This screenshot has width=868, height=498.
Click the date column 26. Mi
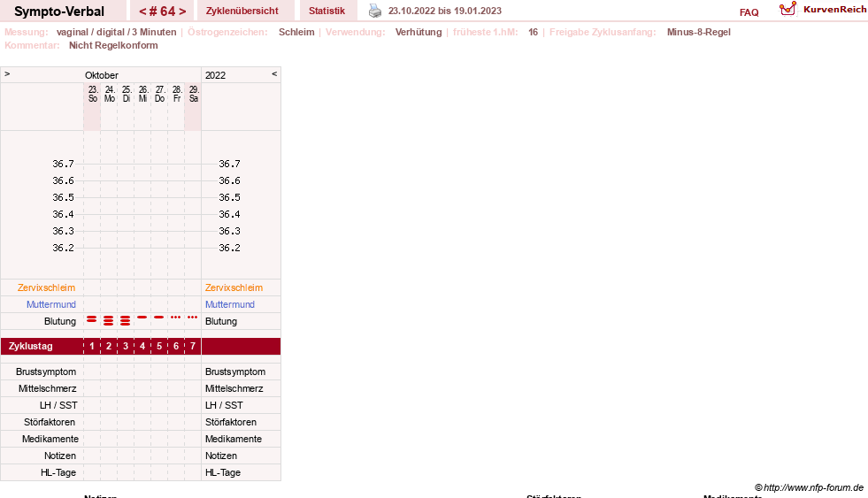142,94
